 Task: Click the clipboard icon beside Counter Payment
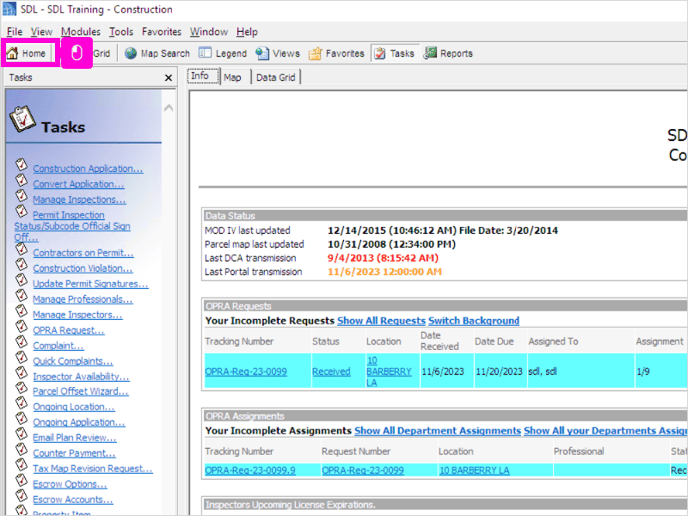tap(22, 449)
